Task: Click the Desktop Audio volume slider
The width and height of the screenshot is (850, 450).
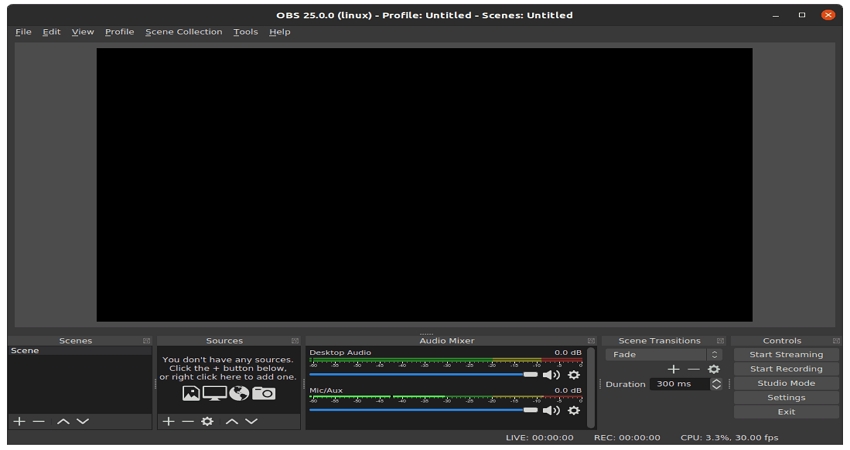Action: click(423, 375)
